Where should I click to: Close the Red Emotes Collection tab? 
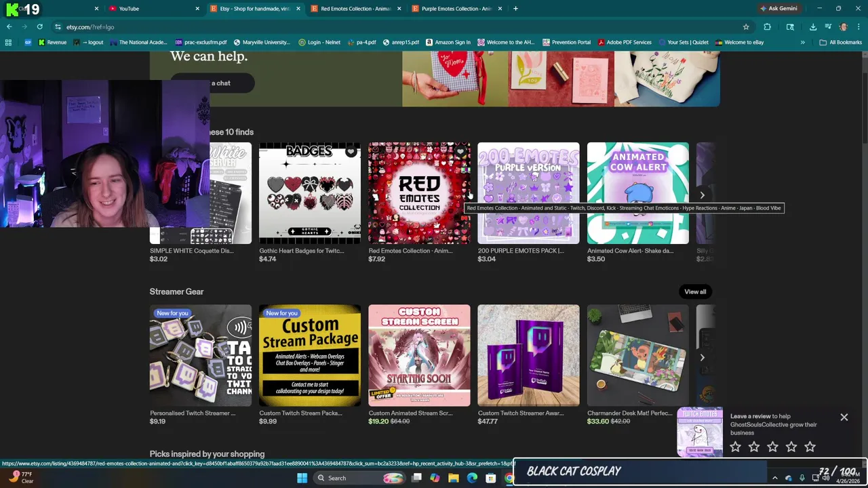(399, 9)
